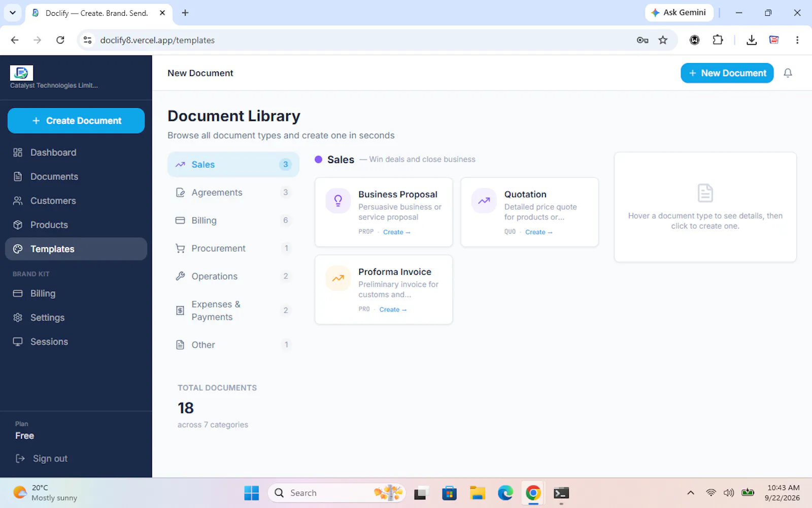The width and height of the screenshot is (812, 508).
Task: Open Dashboard from the sidebar
Action: click(76, 152)
